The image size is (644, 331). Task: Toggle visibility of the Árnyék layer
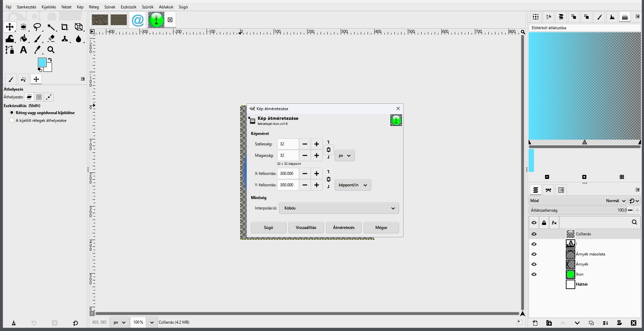click(x=534, y=264)
